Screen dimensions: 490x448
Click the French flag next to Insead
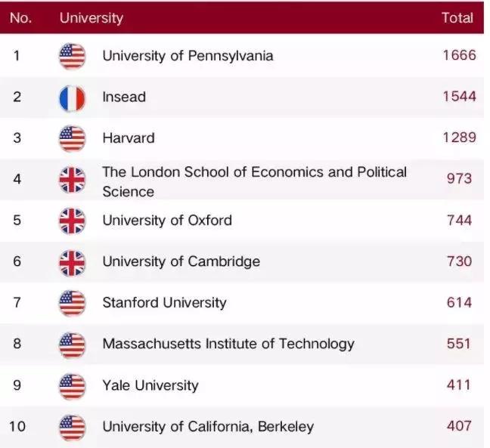point(73,97)
